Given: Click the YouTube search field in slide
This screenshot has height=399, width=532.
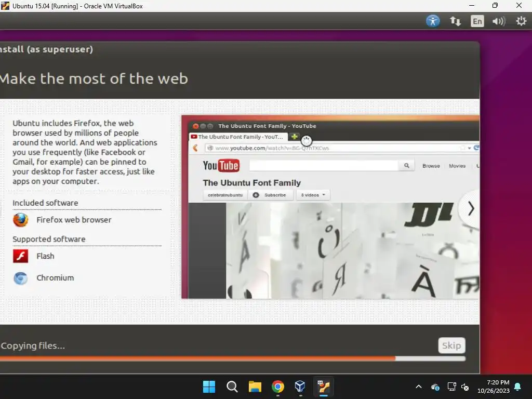Looking at the screenshot, I should click(324, 166).
